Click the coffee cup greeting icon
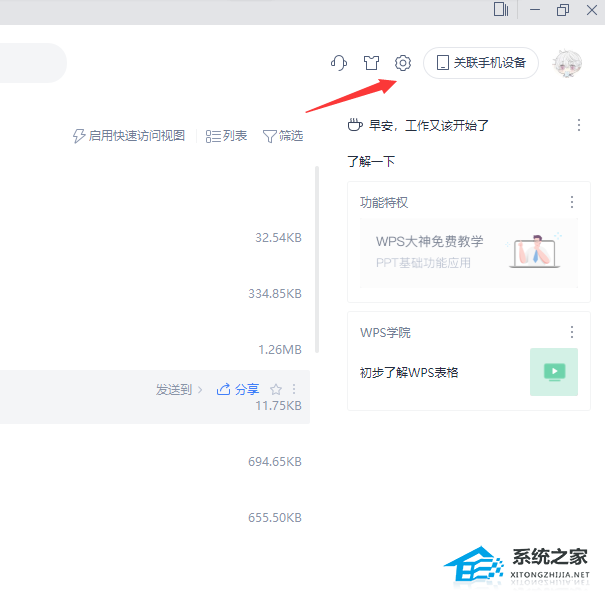 tap(354, 125)
